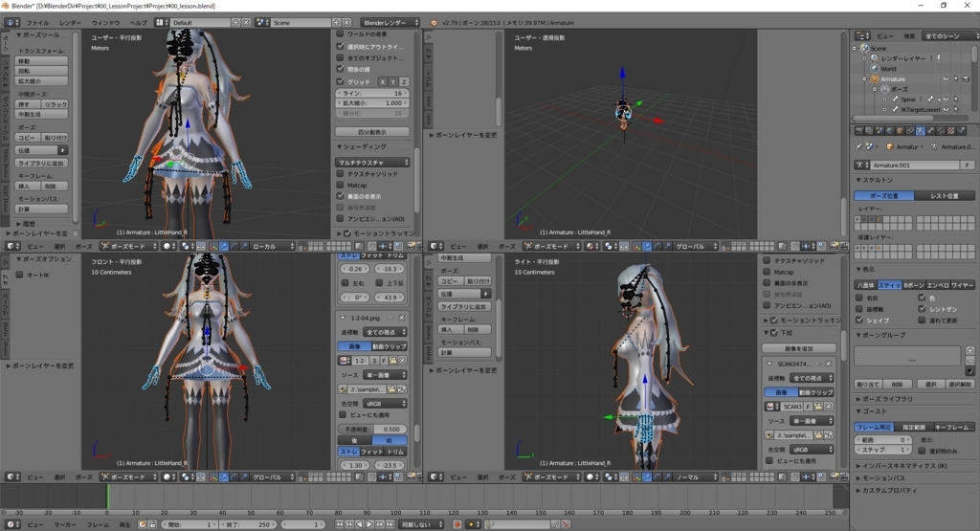Open the Object properties tab icon
The image size is (980, 531).
coord(900,130)
